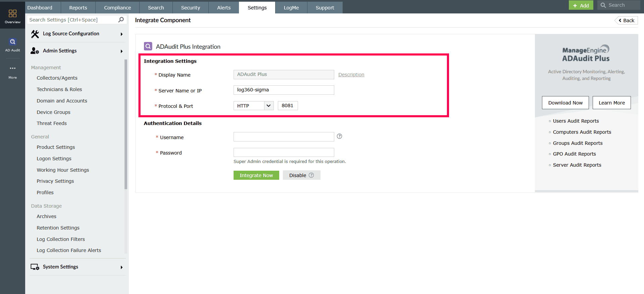Open Log Collection Failure Alerts link
Viewport: 644px width, 294px height.
pos(69,250)
